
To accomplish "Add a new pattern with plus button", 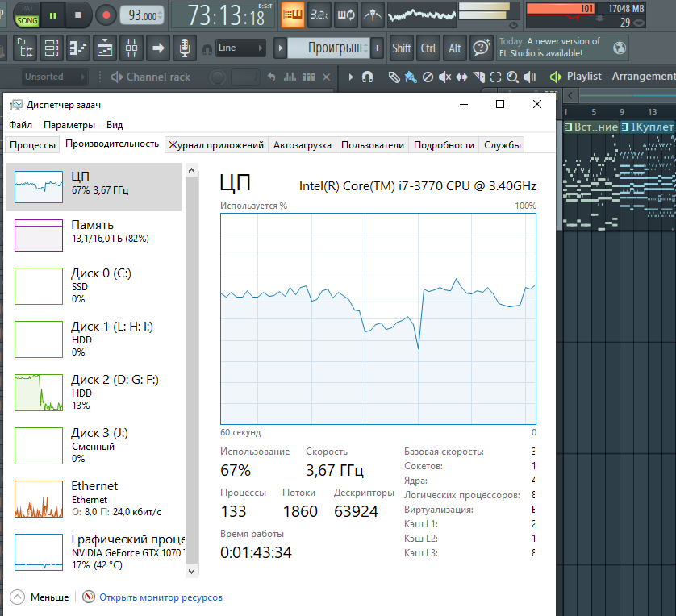I will [x=378, y=48].
